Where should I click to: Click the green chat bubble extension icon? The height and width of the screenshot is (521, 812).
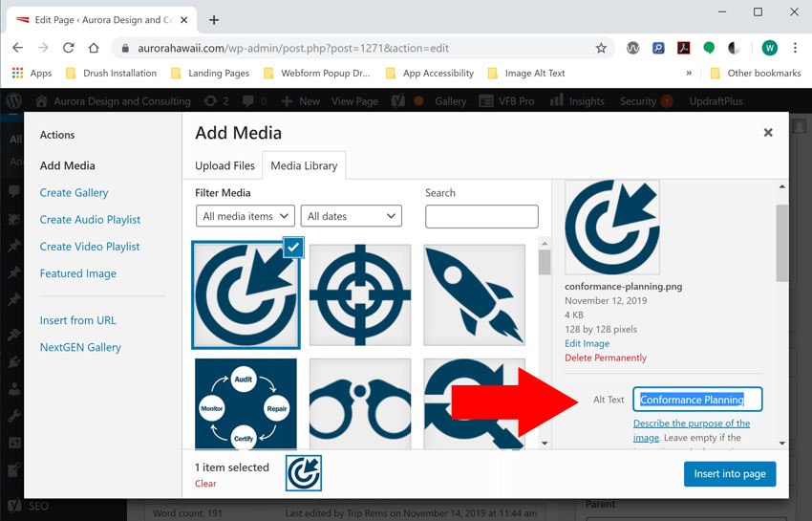click(709, 48)
